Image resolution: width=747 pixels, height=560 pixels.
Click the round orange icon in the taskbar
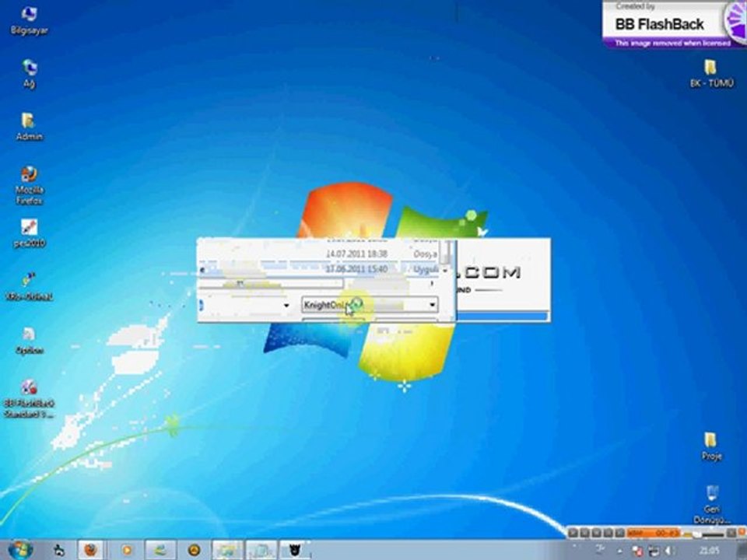[194, 550]
